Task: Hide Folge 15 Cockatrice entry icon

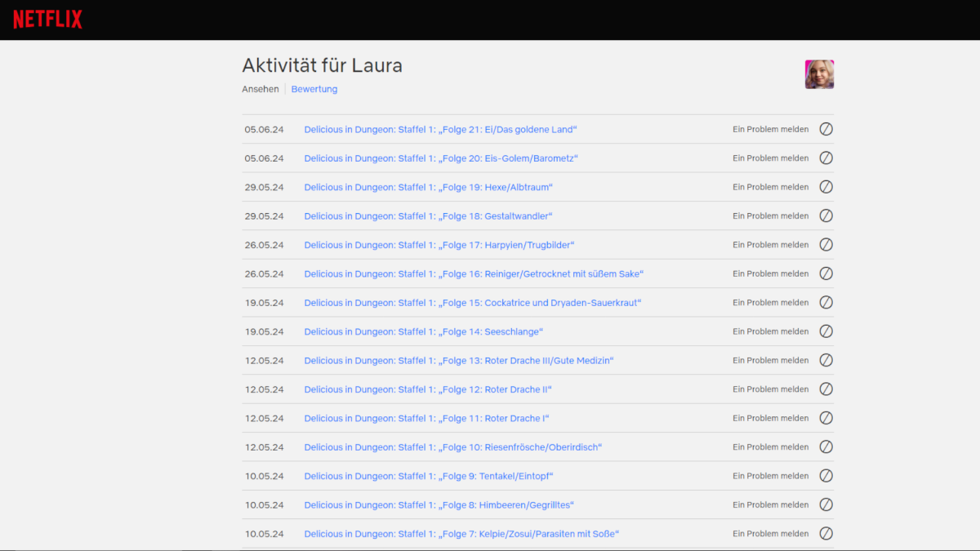Action: click(826, 303)
